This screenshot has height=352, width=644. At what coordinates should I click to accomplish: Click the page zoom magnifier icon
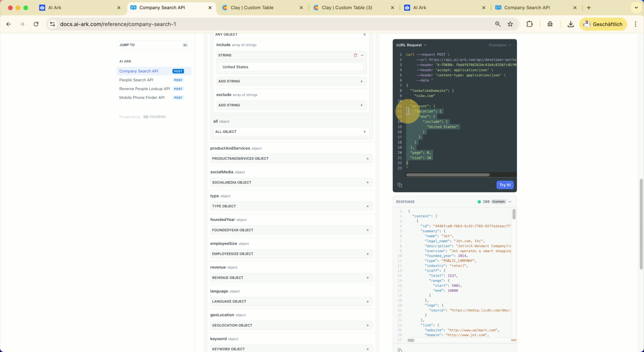[x=498, y=24]
